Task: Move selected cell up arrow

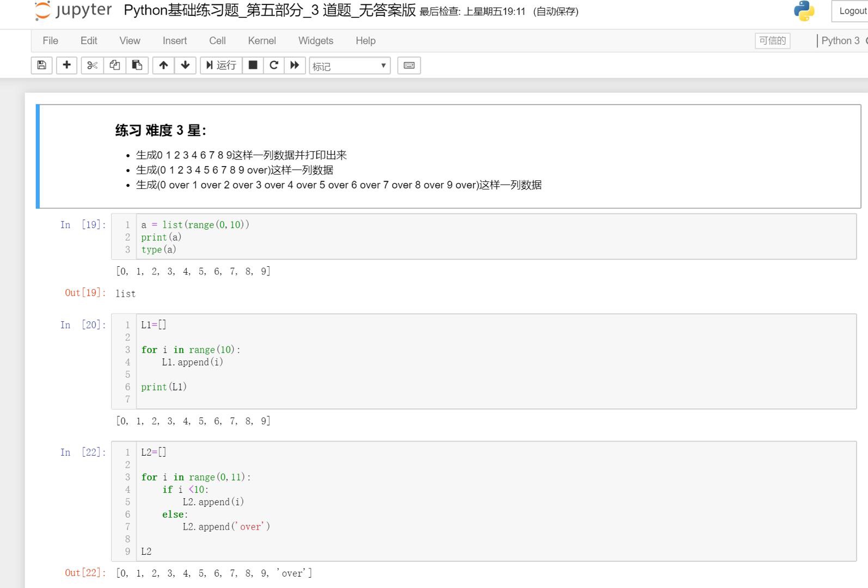Action: pyautogui.click(x=163, y=65)
